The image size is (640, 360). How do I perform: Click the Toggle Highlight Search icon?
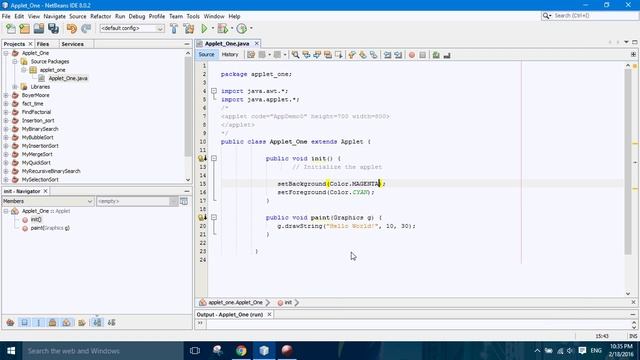click(328, 55)
